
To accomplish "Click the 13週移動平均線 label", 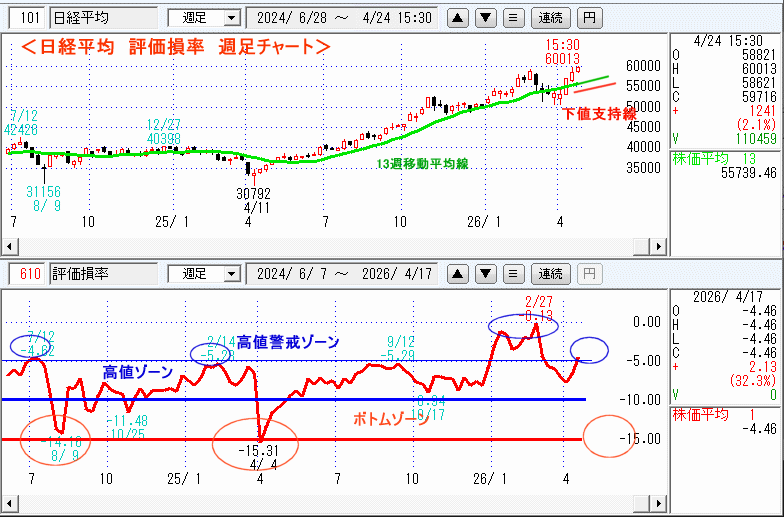I will point(422,164).
